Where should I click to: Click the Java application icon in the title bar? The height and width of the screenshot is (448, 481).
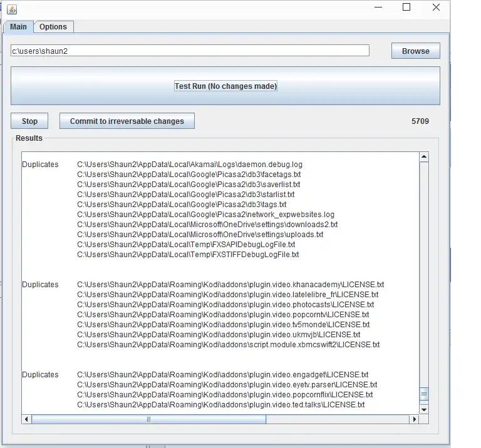tap(12, 9)
